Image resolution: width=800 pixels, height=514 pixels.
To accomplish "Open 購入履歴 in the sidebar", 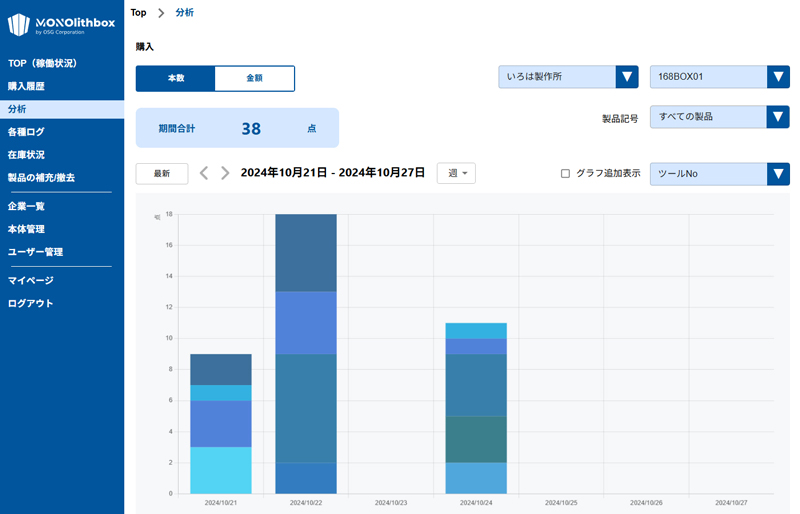I will tap(26, 86).
